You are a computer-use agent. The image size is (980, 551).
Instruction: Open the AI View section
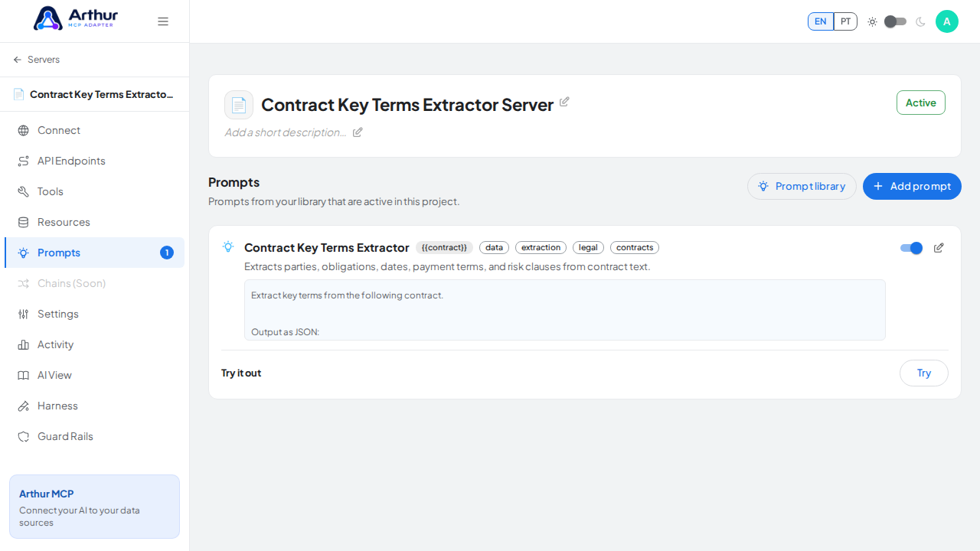tap(94, 375)
